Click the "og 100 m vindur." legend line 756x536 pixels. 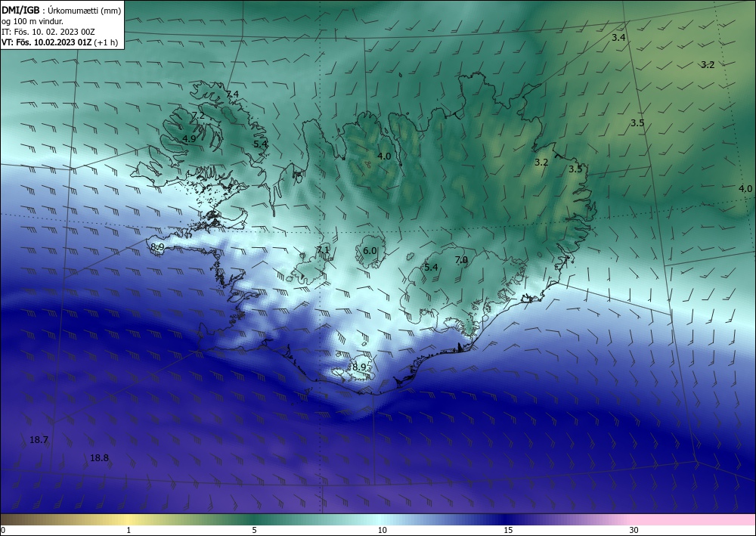pos(33,21)
